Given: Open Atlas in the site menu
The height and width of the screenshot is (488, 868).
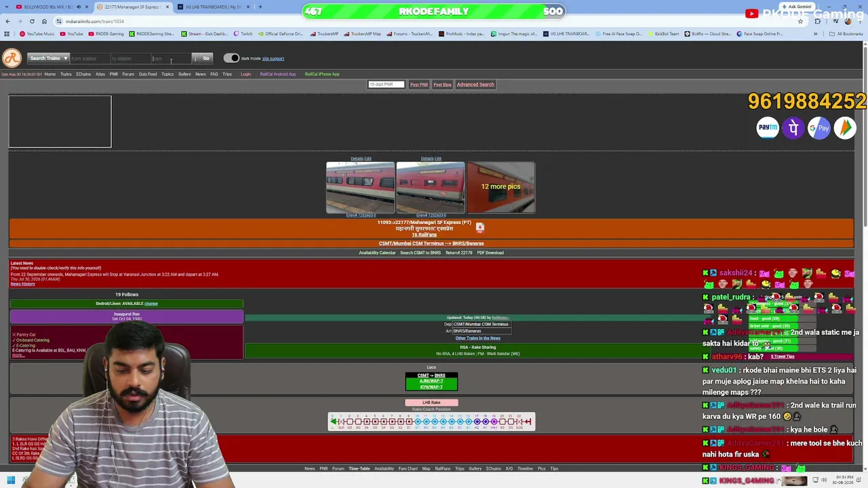Looking at the screenshot, I should tap(100, 74).
